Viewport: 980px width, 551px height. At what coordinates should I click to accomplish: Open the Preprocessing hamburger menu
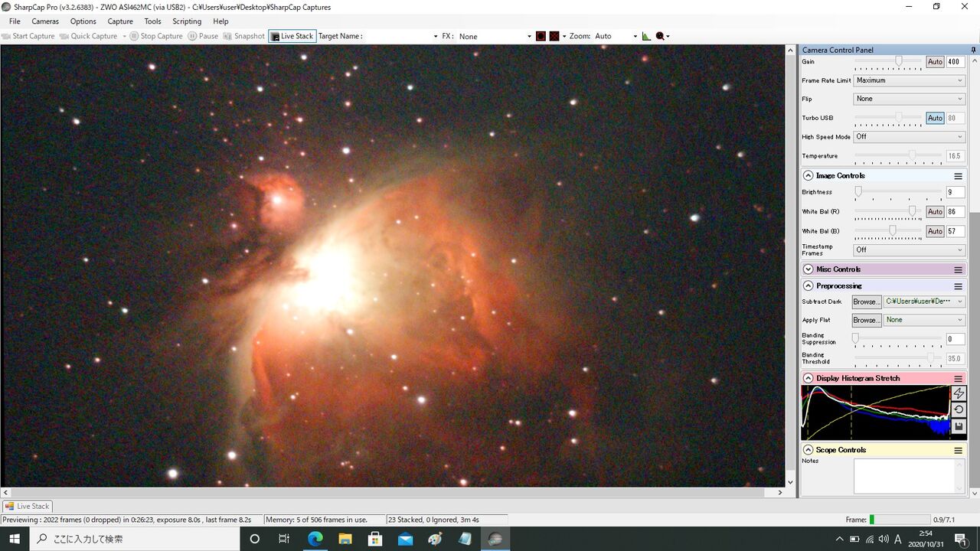958,286
